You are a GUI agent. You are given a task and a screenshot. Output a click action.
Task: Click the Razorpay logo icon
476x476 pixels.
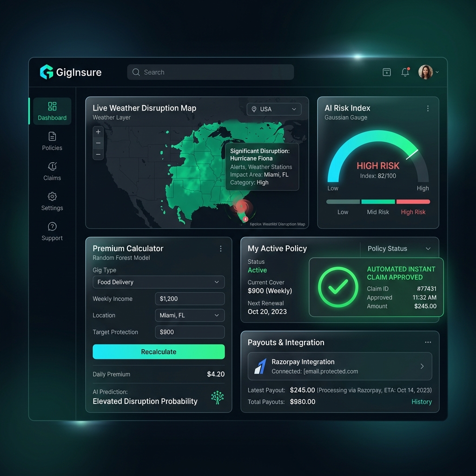coord(260,366)
